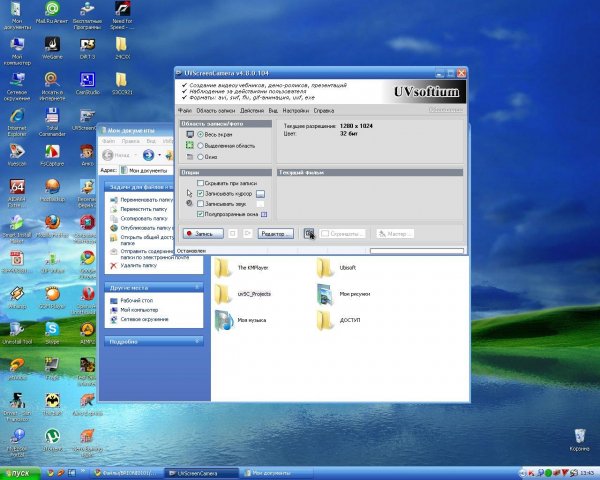Click the screenshot capture camera icon

[x=309, y=233]
